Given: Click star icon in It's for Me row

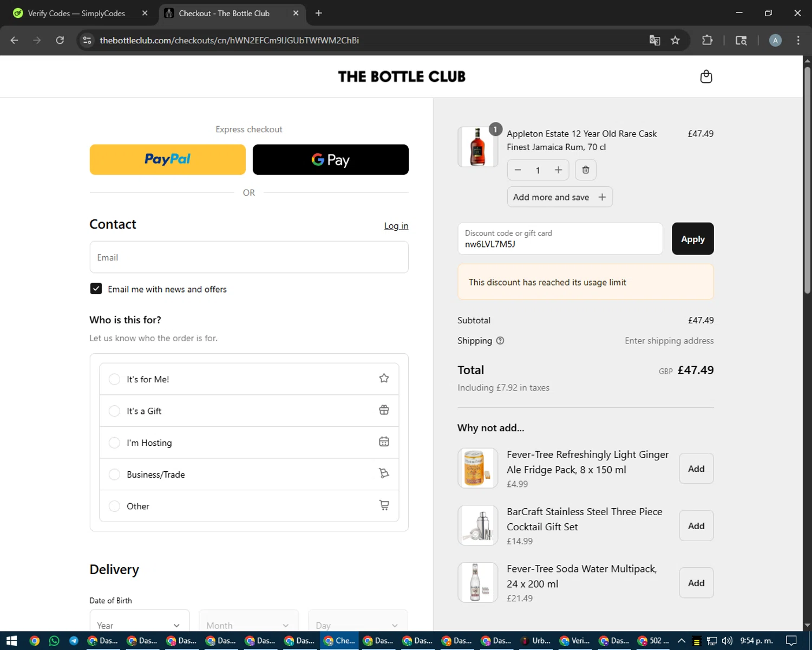Looking at the screenshot, I should pos(384,378).
